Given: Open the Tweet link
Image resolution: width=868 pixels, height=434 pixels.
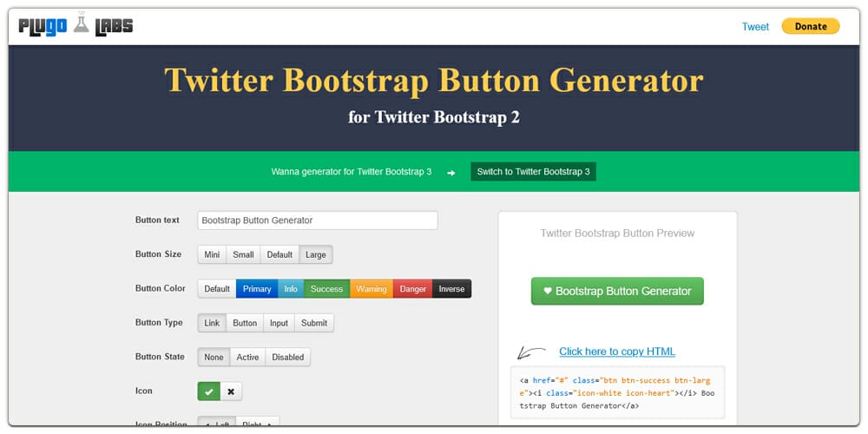Looking at the screenshot, I should tap(756, 27).
